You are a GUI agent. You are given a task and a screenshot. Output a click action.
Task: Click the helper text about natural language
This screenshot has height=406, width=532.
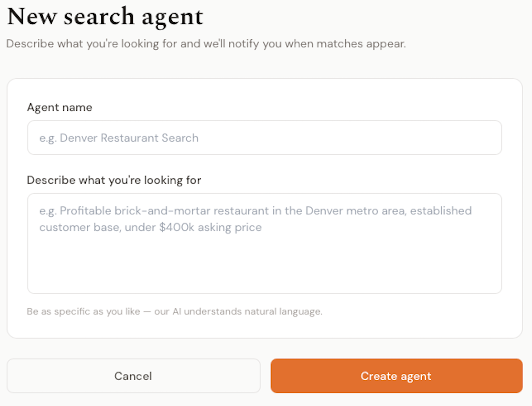(x=175, y=311)
